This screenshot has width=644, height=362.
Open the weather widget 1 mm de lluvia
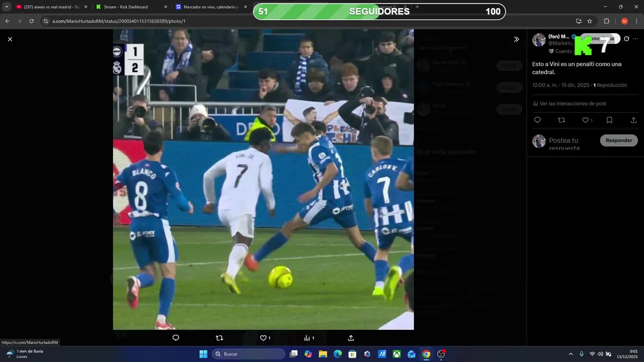click(x=25, y=354)
